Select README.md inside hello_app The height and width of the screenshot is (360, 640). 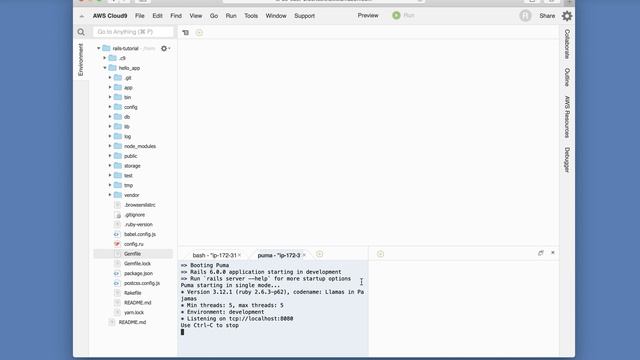[138, 303]
